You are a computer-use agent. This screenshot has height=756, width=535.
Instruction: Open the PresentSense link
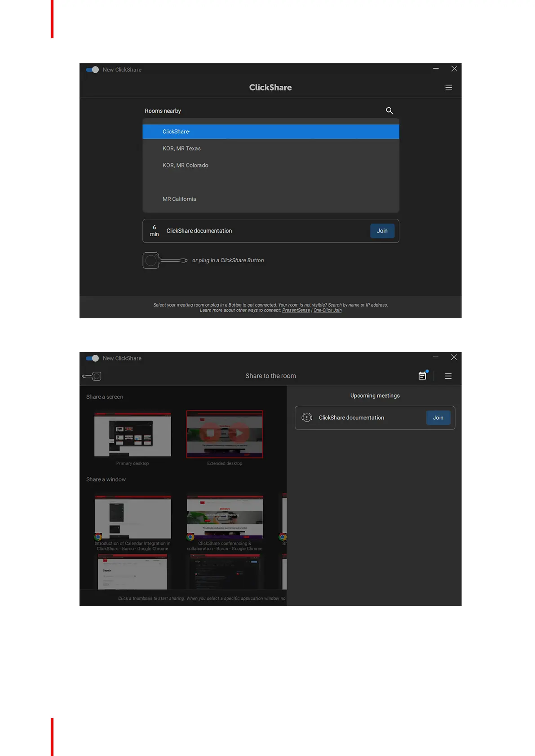[x=296, y=310]
